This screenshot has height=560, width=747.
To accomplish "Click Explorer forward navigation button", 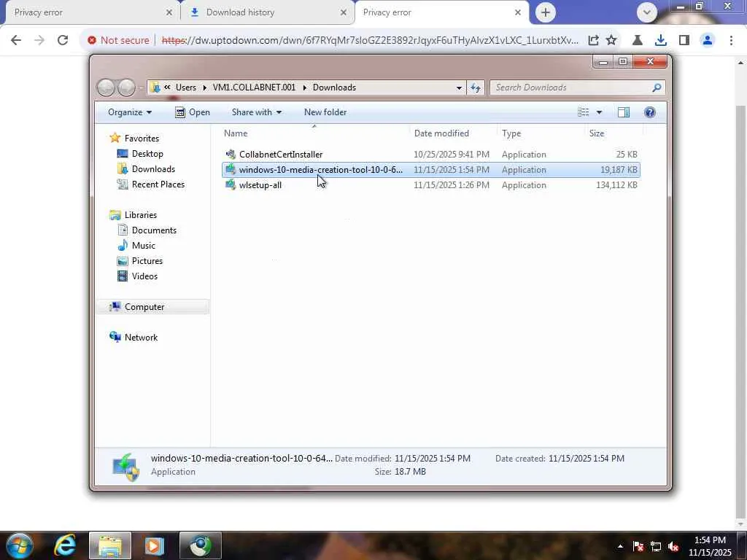I will [x=126, y=87].
